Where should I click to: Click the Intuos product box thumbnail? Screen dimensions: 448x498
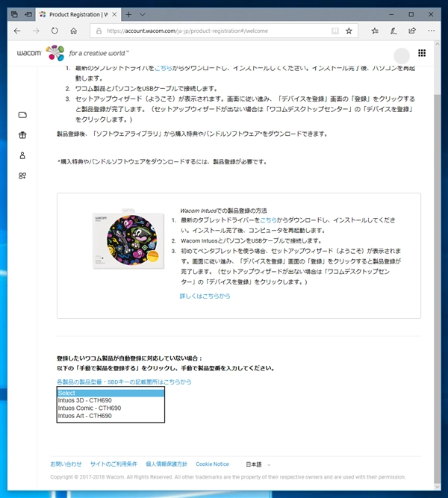[x=128, y=239]
